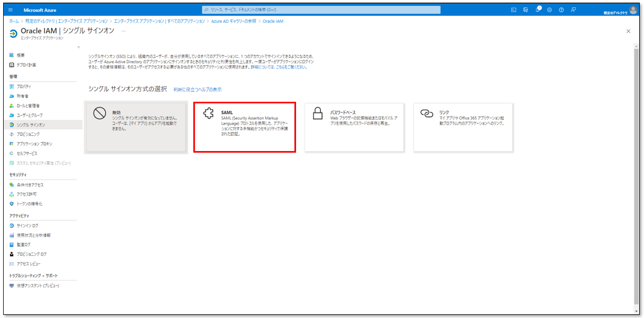Image resolution: width=644 pixels, height=318 pixels.
Task: Click the help question mark icon
Action: coord(561,10)
